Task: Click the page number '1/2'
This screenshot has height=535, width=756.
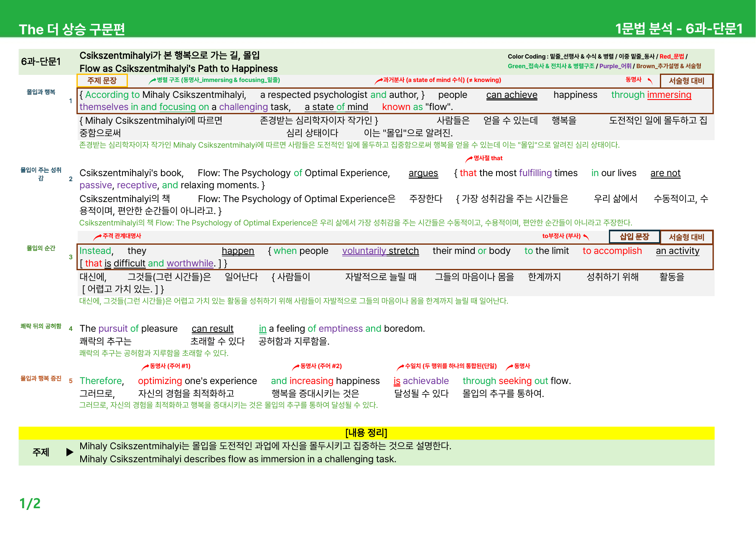Action: click(30, 503)
